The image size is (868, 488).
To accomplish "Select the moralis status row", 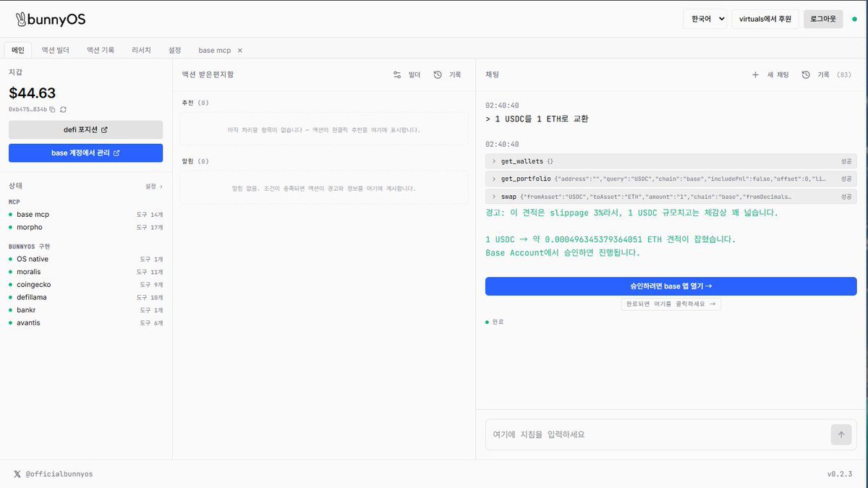I will coord(85,272).
